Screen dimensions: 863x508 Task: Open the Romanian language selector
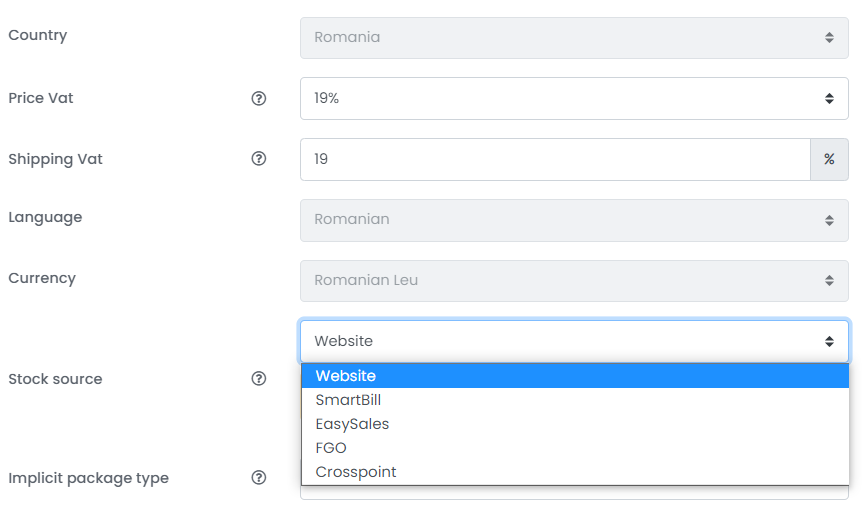tap(574, 220)
